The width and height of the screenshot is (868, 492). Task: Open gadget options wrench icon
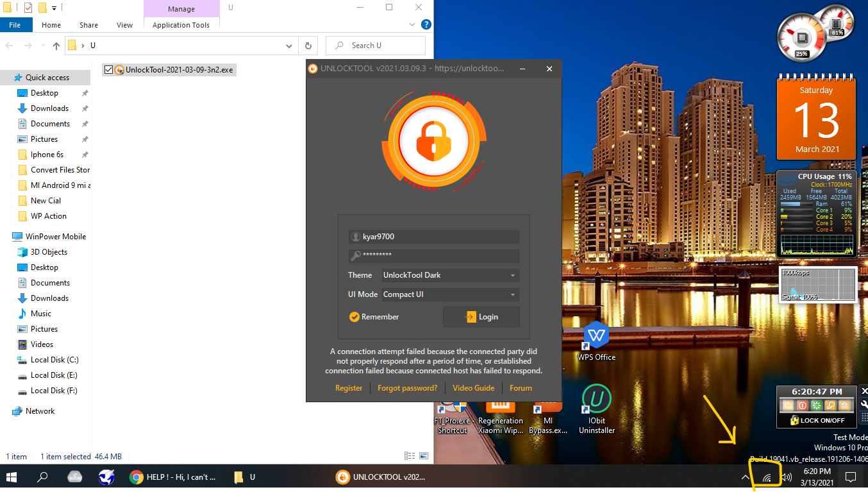pyautogui.click(x=864, y=405)
